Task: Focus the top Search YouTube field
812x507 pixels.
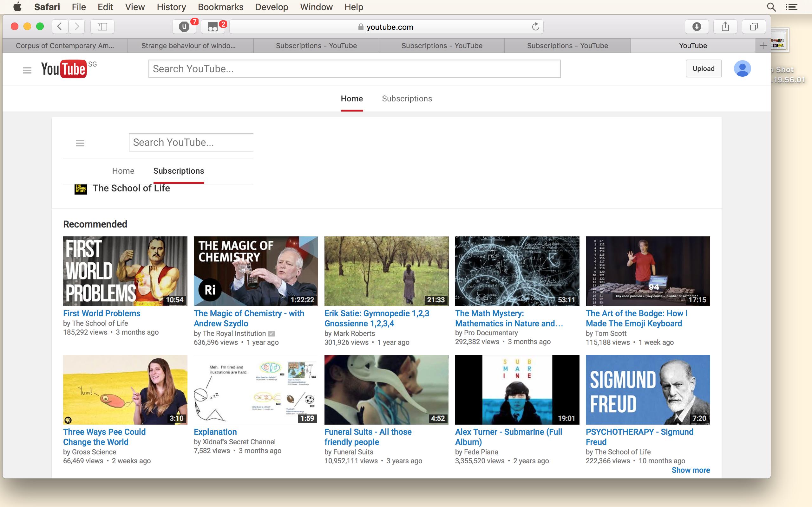Action: (354, 69)
